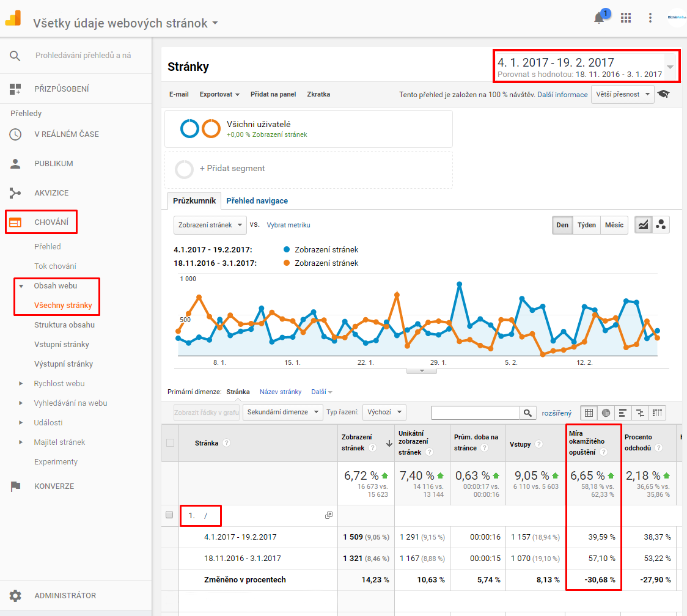Open the three-dot options menu
Screen dimensions: 687x616
[x=650, y=18]
